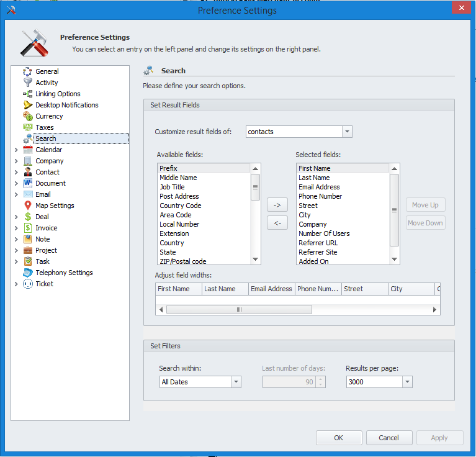476x457 pixels.
Task: Click the Desktop Notifications icon
Action: pos(28,105)
